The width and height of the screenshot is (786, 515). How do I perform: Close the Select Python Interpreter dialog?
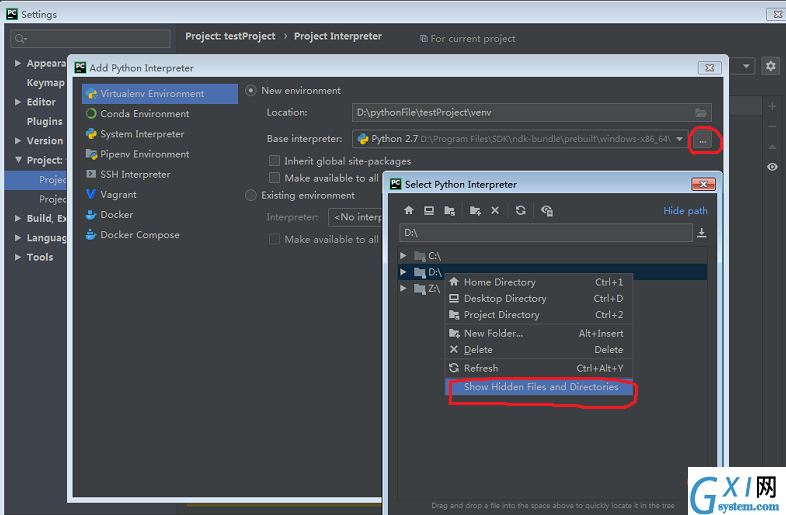(703, 185)
